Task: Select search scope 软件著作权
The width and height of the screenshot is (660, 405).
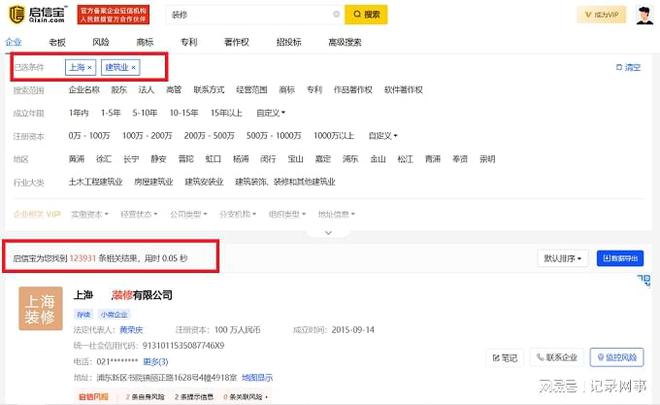Action: [403, 90]
